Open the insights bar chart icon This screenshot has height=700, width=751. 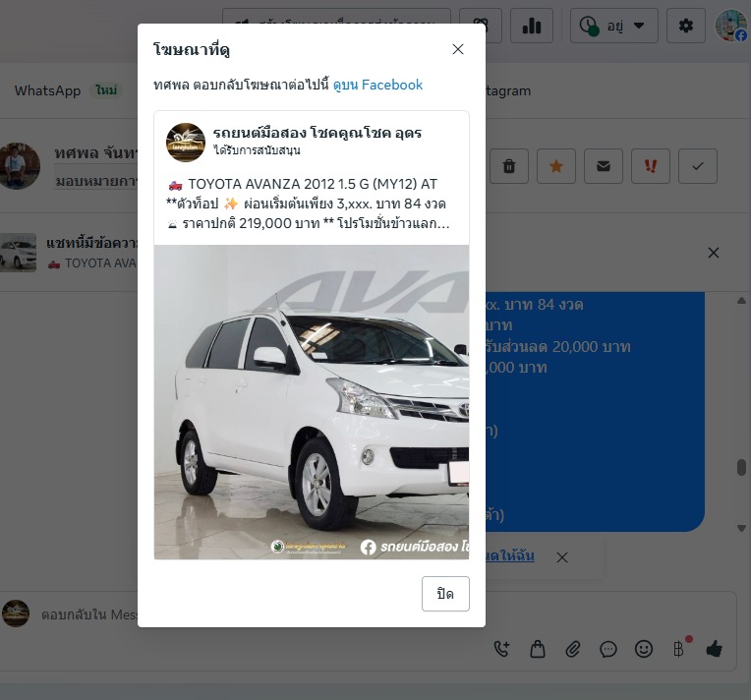532,26
